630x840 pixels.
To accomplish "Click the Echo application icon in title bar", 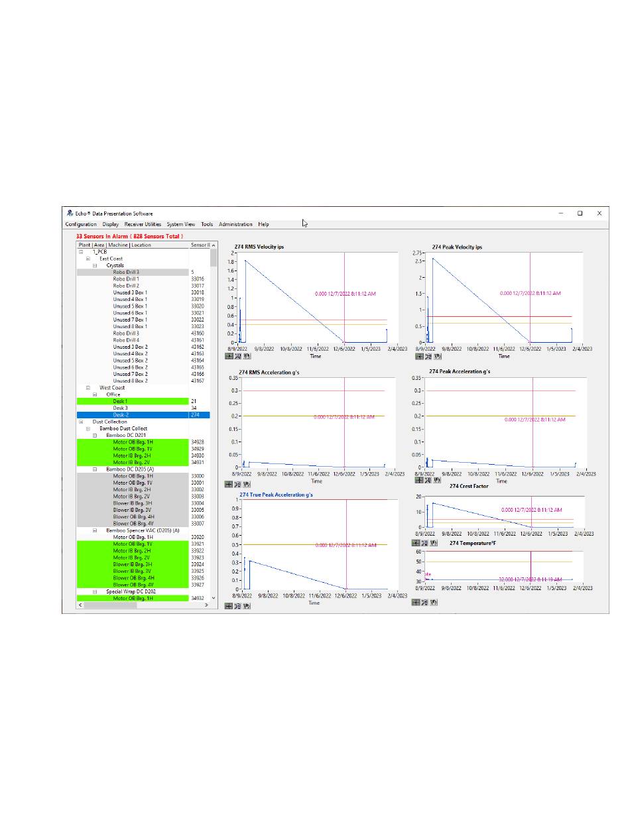I will point(70,213).
